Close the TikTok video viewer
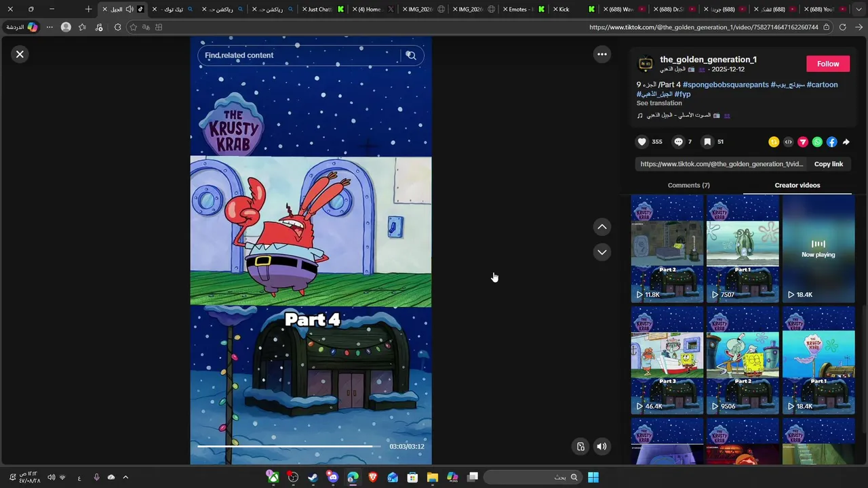 pyautogui.click(x=20, y=54)
